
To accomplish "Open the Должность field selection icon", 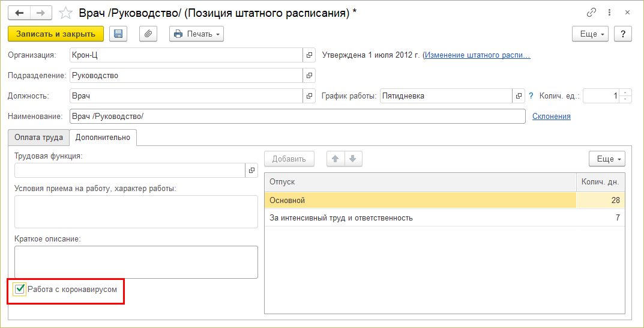I will 310,96.
